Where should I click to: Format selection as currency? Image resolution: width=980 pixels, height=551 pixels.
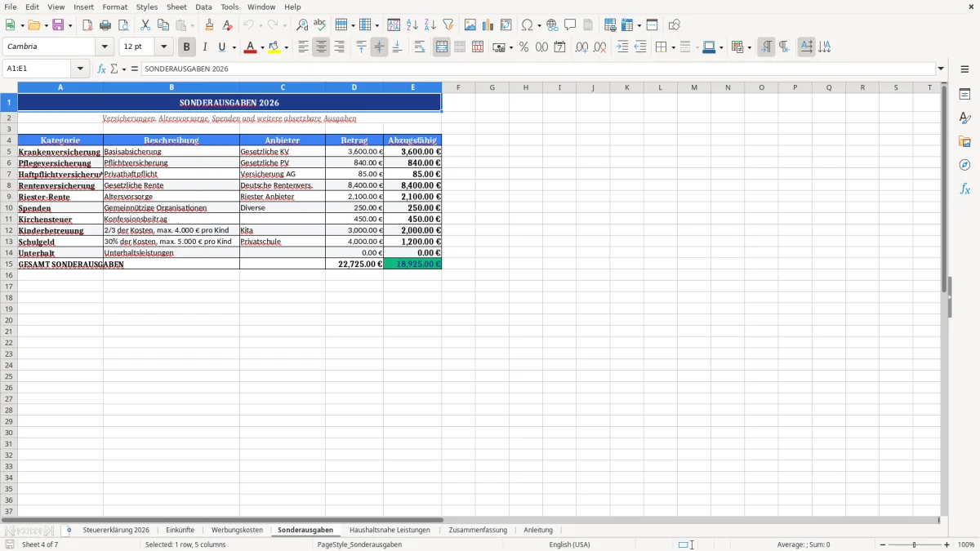(x=501, y=47)
